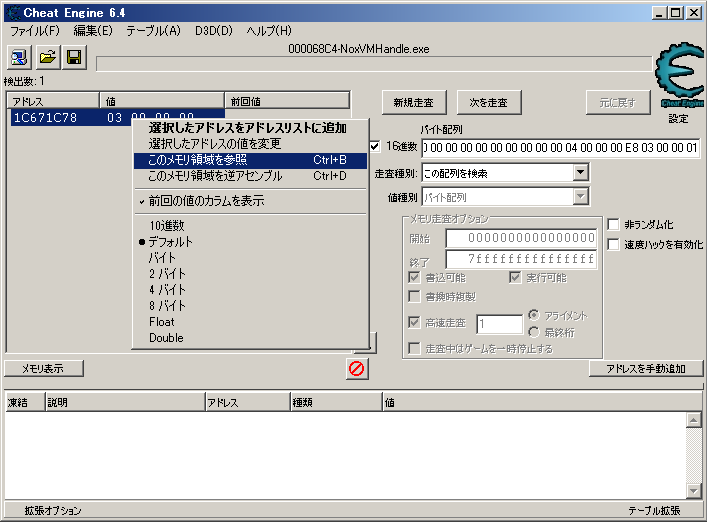Click the scan progress bar
Viewport: 707px width, 522px height.
(x=374, y=64)
